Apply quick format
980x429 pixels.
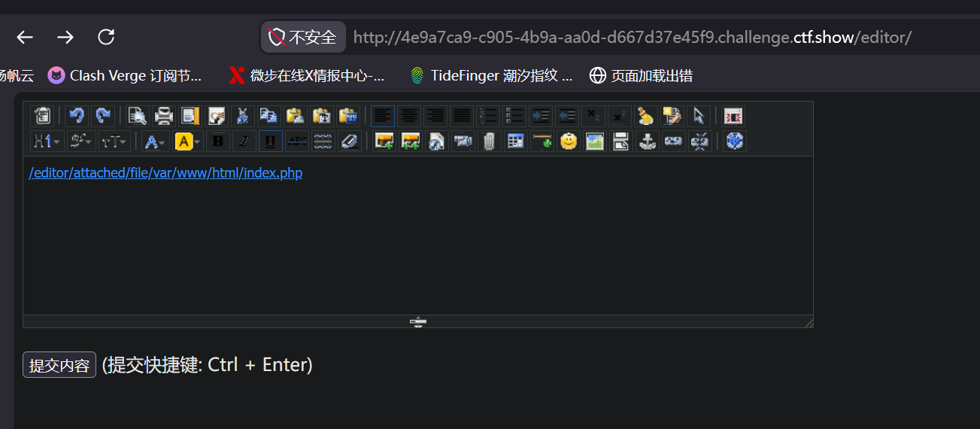(672, 116)
